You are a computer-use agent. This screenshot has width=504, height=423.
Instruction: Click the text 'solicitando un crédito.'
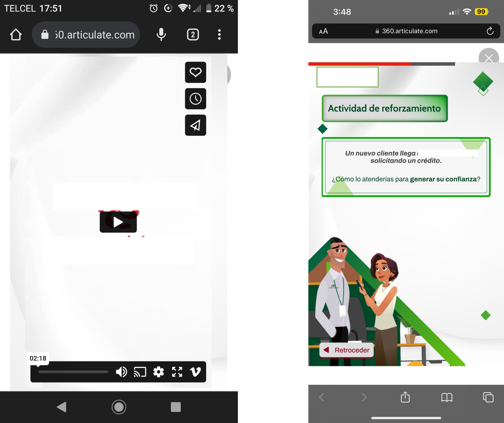tap(406, 161)
